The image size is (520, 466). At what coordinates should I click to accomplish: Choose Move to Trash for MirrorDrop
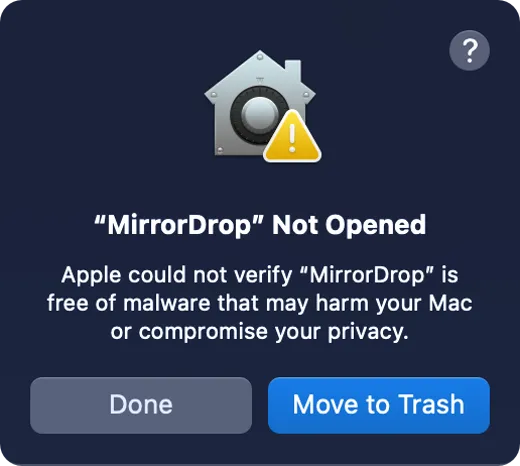pos(379,405)
